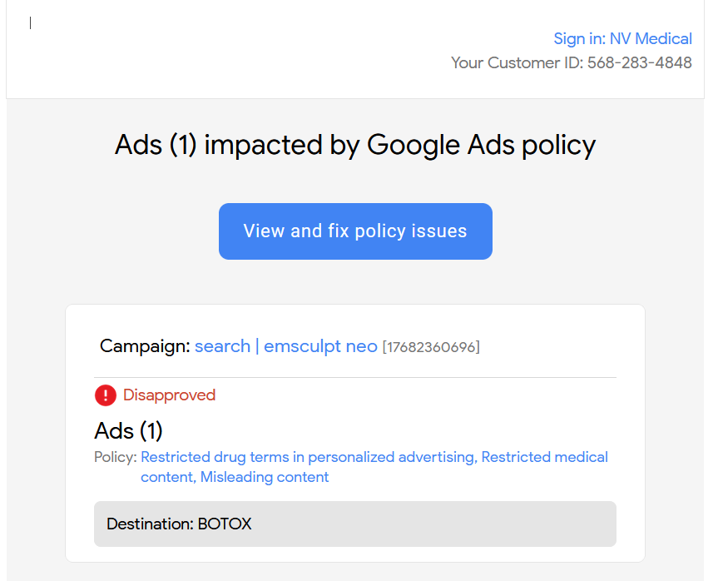Open the search | emsculpt neo campaign link
Image resolution: width=728 pixels, height=581 pixels.
(x=285, y=346)
